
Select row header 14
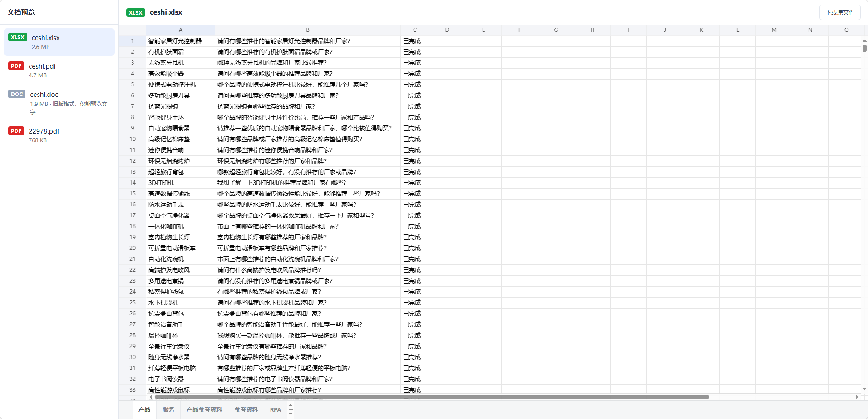tap(133, 183)
